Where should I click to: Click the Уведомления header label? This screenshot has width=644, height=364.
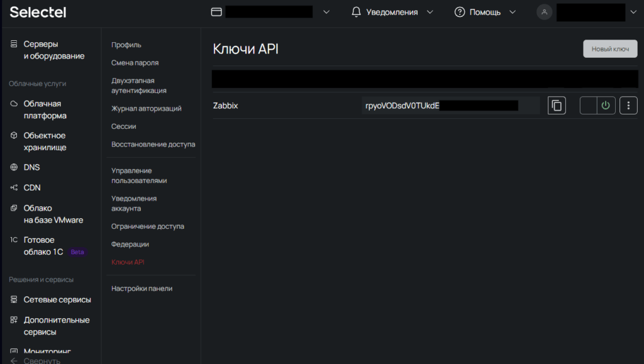[392, 13]
